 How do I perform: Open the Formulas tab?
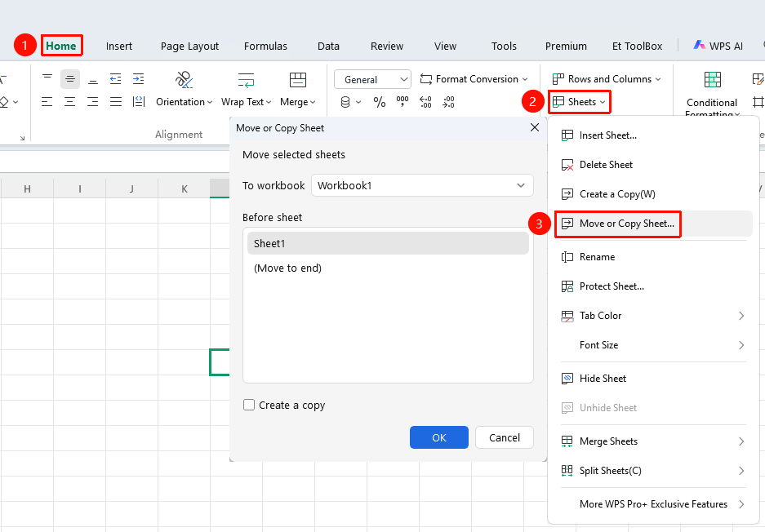coord(265,46)
